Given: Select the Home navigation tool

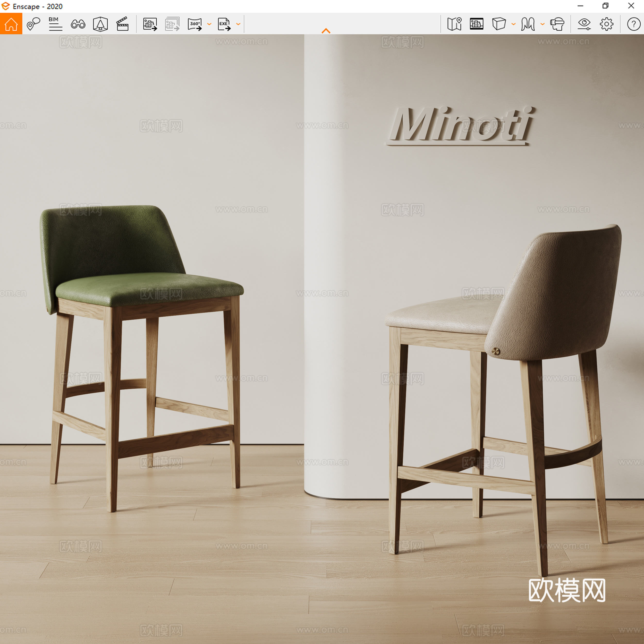Looking at the screenshot, I should point(12,24).
